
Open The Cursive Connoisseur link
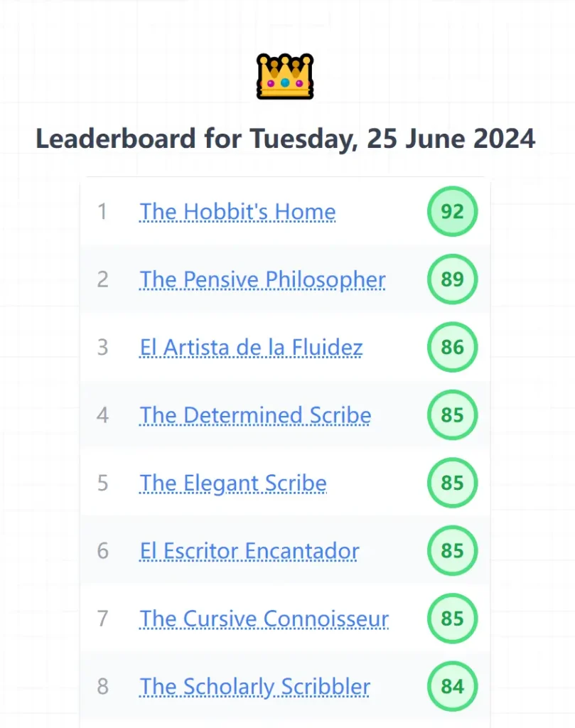[x=264, y=619]
